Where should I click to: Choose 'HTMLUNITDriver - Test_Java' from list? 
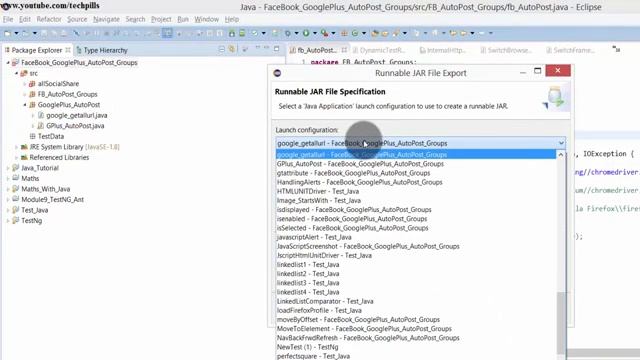(416, 191)
